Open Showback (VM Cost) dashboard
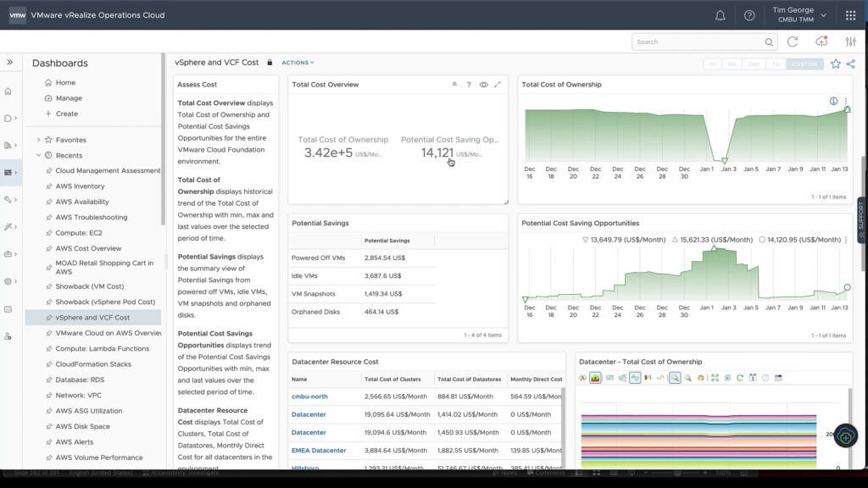 point(90,286)
